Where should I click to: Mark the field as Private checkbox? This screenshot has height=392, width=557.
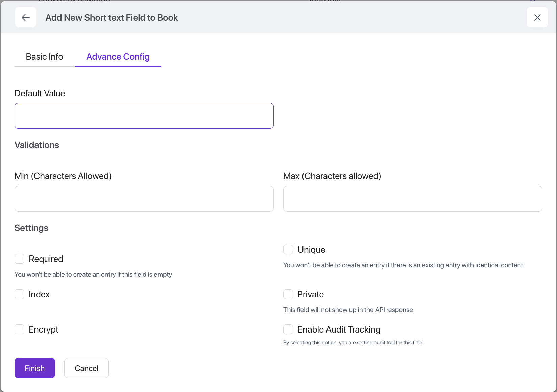coord(288,294)
